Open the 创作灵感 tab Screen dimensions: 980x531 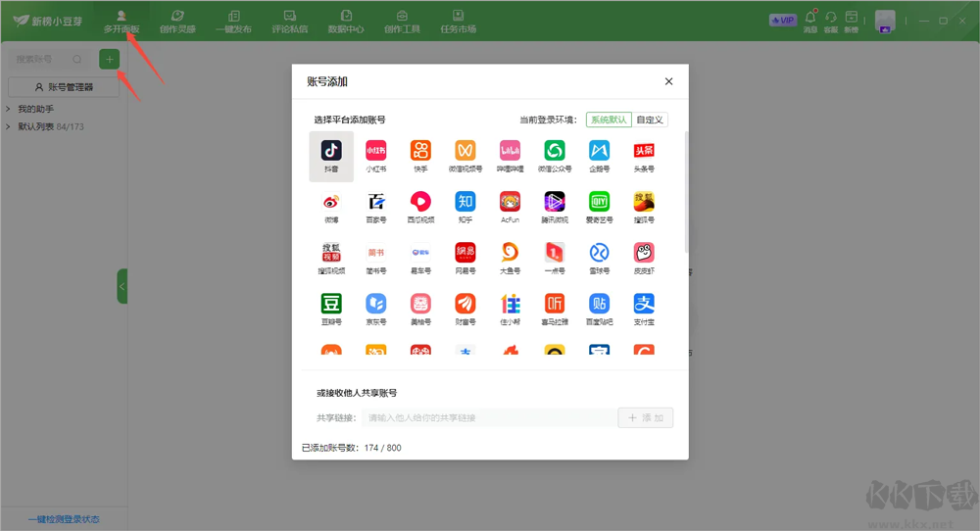(177, 22)
